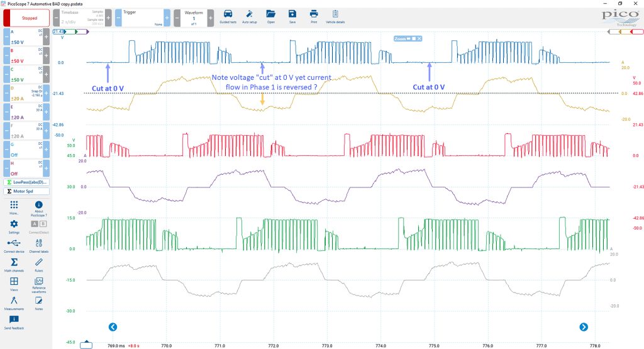Select the Motor Spd math channel

tap(26, 191)
